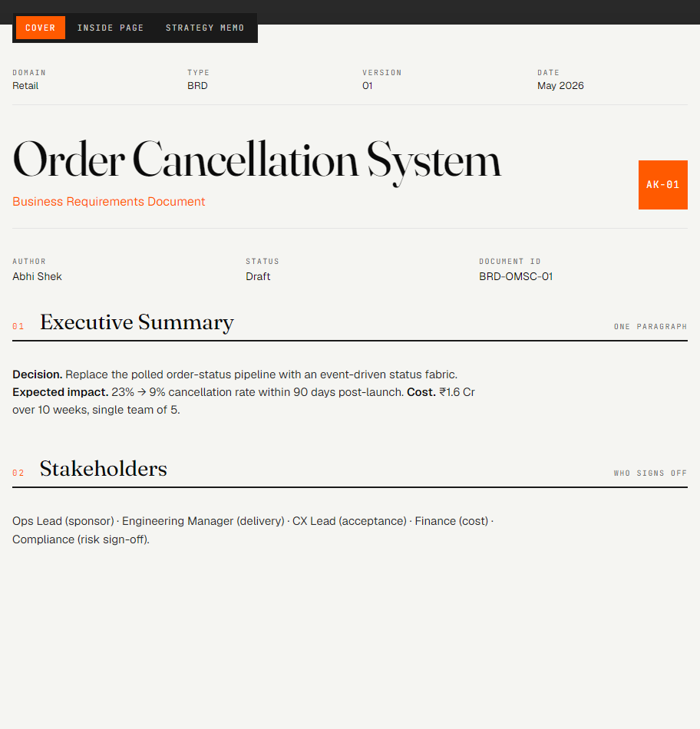The height and width of the screenshot is (729, 700).
Task: Switch to the INSIDE PAGE tab
Action: point(111,28)
